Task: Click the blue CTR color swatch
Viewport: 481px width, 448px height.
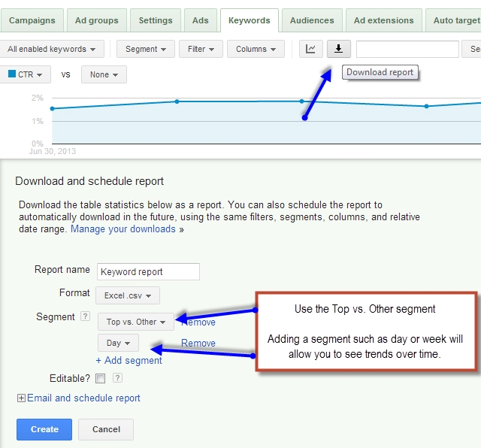Action: click(x=12, y=74)
